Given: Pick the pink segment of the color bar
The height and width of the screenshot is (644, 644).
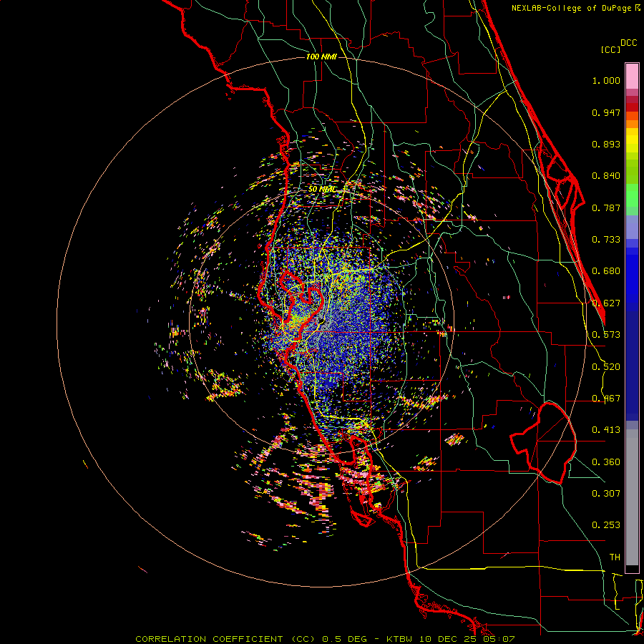Looking at the screenshot, I should point(632,77).
